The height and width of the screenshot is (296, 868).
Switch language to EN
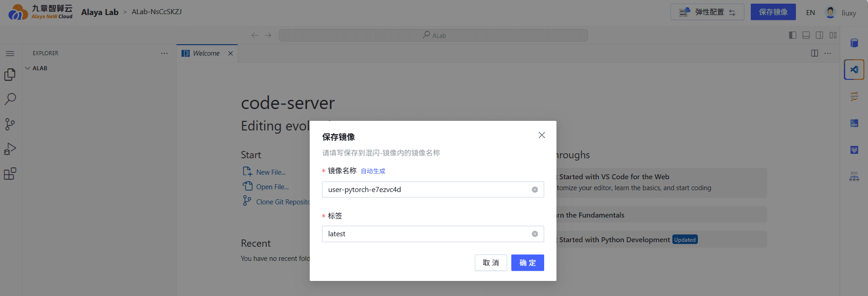click(810, 13)
